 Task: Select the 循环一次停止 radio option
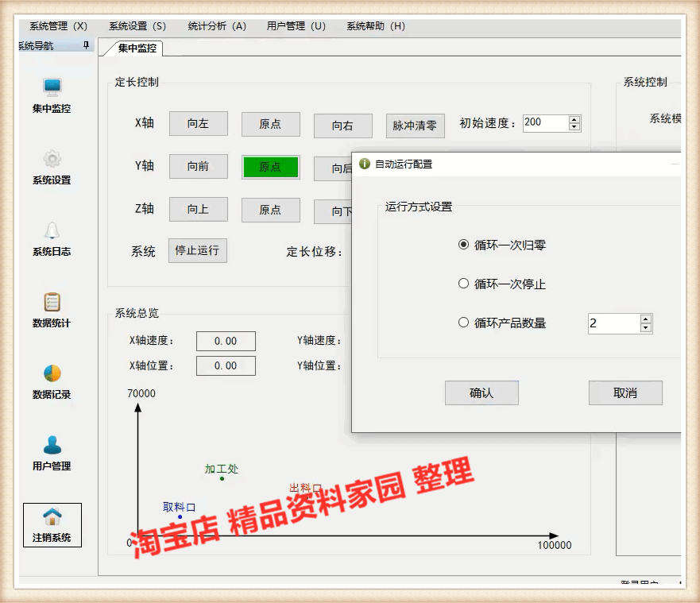pos(463,284)
